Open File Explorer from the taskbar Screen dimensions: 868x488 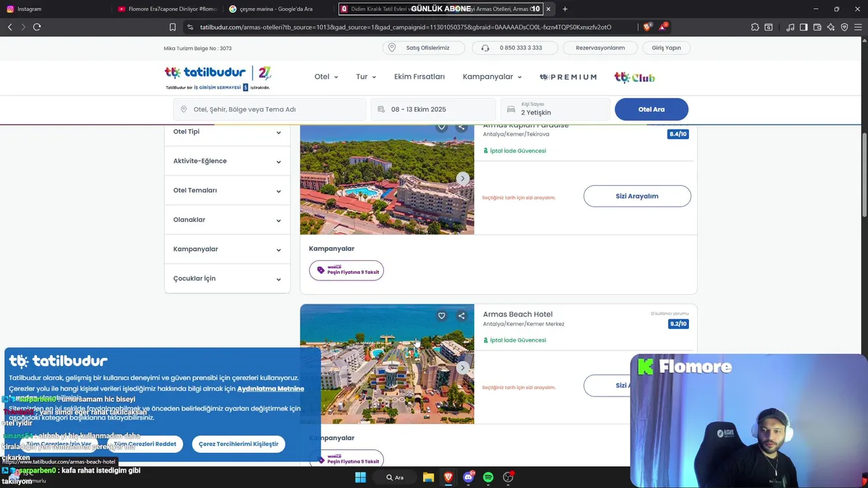pyautogui.click(x=429, y=477)
